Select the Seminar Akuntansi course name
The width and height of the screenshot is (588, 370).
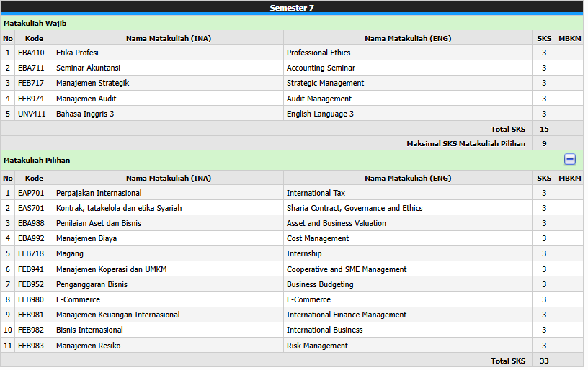click(88, 68)
